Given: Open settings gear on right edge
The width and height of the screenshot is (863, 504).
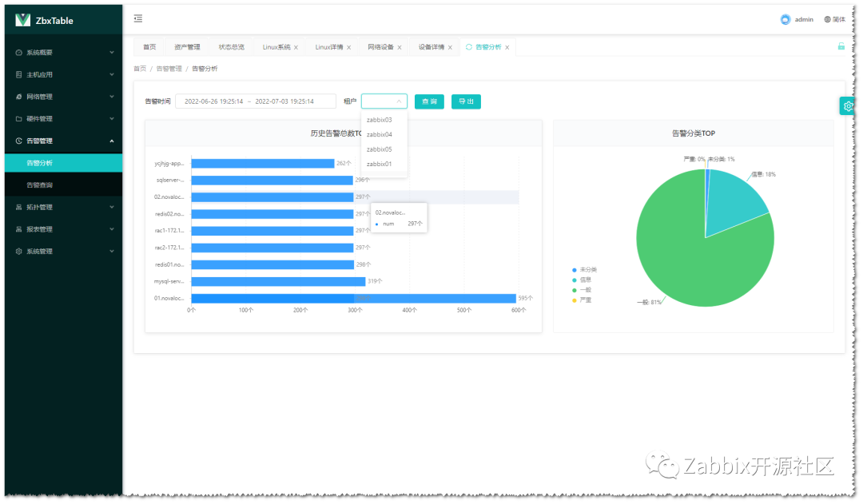Looking at the screenshot, I should tap(848, 105).
